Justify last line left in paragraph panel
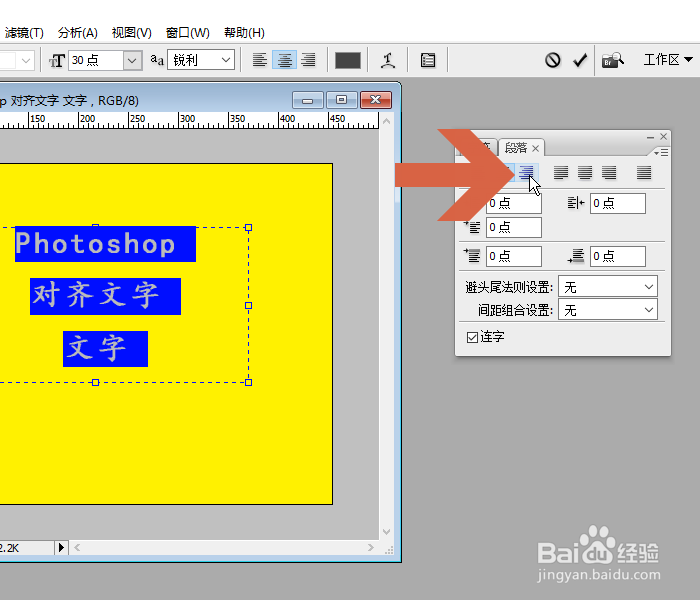The height and width of the screenshot is (600, 700). coord(561,172)
